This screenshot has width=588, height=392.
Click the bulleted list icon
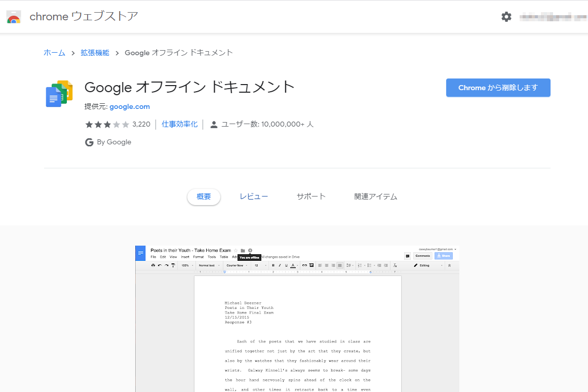coord(369,266)
